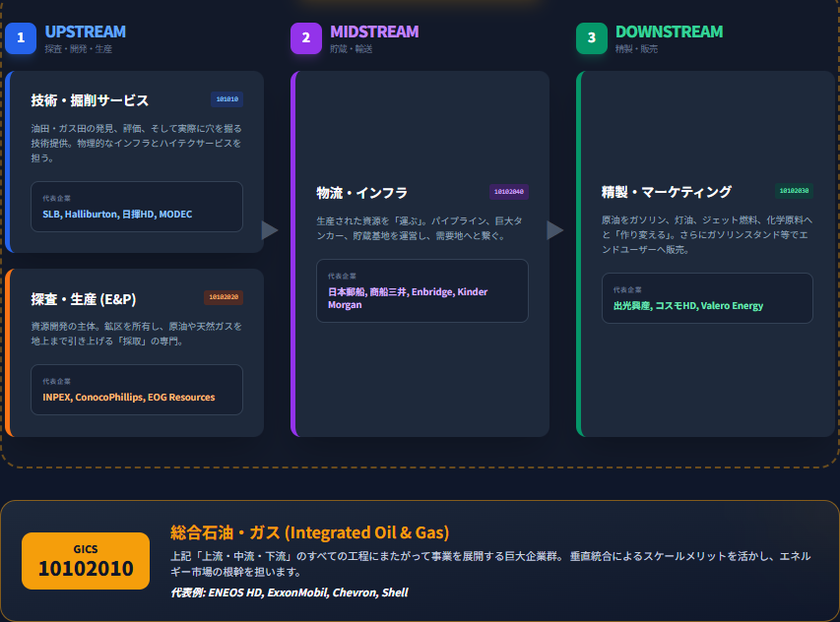Viewport: 840px width, 622px height.
Task: Click the green 10102030 code badge
Action: coord(793,191)
